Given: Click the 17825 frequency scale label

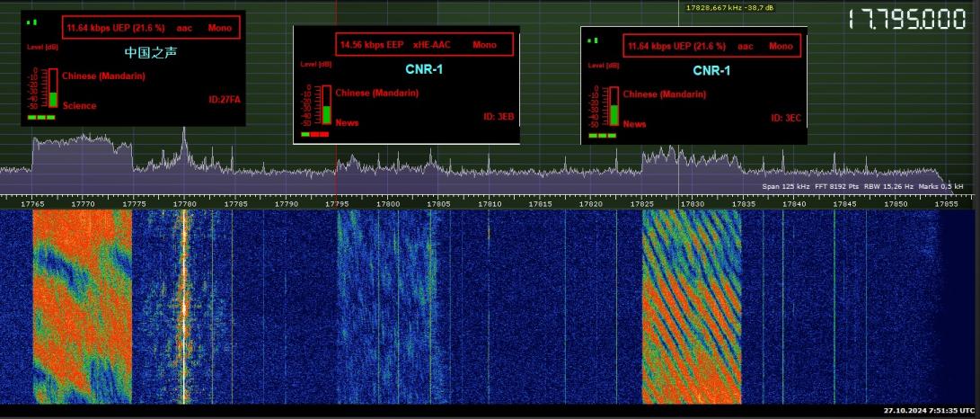Looking at the screenshot, I should pos(642,204).
